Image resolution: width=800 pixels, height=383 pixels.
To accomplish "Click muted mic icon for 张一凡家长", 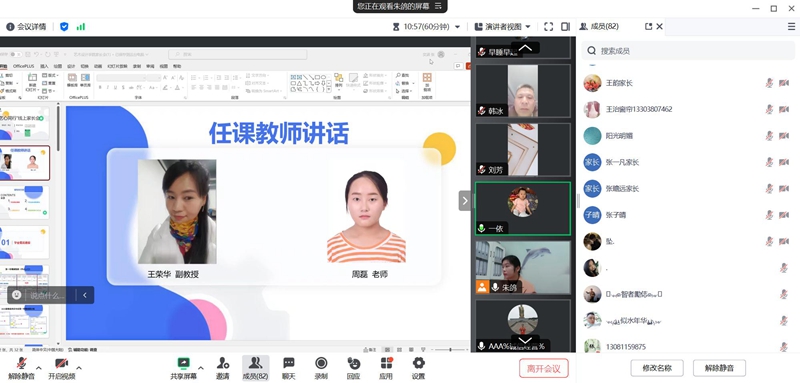I will click(769, 162).
